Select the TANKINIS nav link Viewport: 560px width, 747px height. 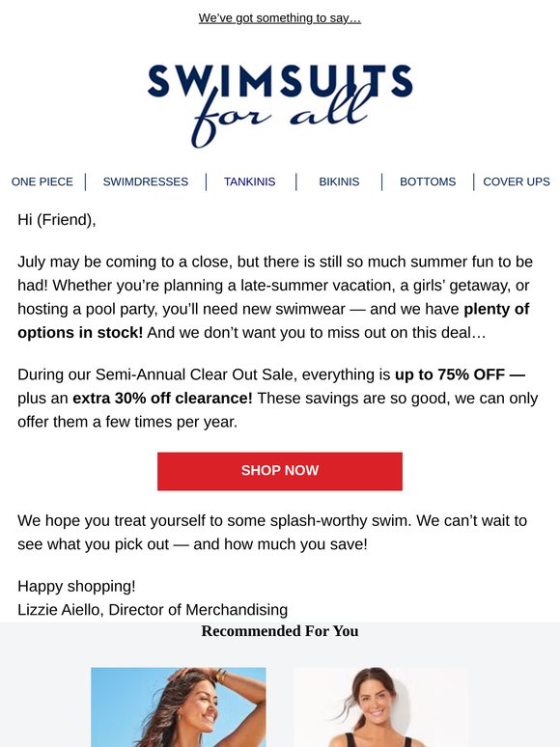pos(250,181)
